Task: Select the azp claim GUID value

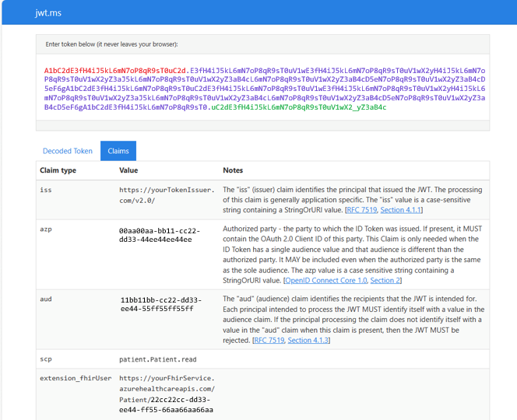Action: click(x=160, y=235)
